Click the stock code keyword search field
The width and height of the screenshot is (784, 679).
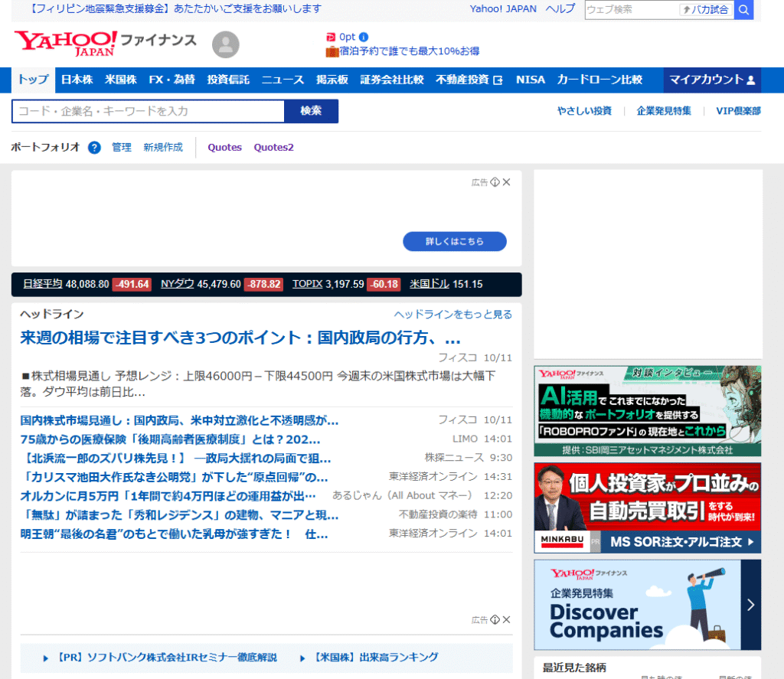coord(149,111)
